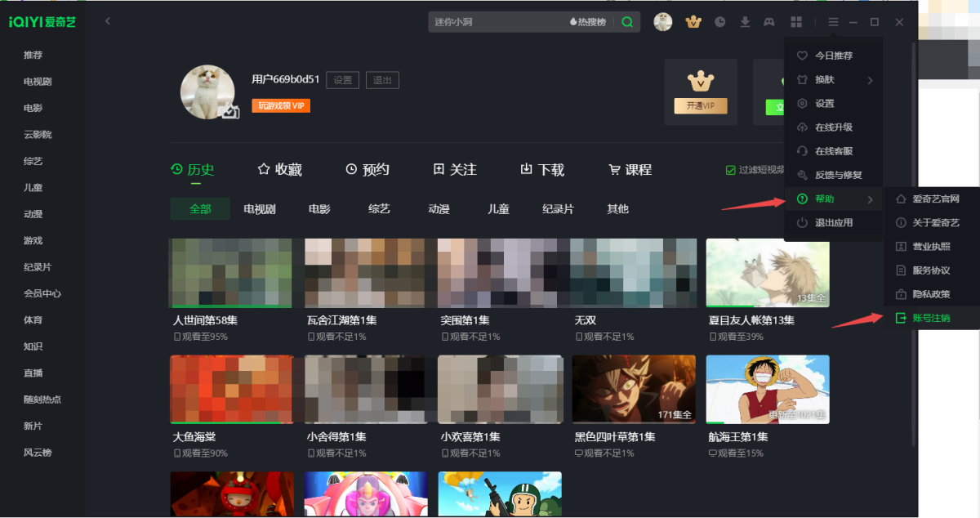Open 在线客服 from the menu
980x518 pixels.
833,151
